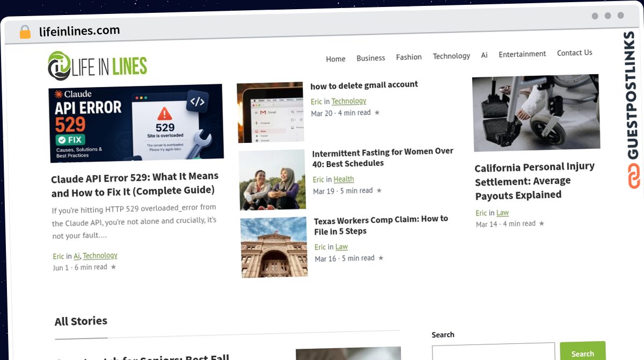Click the All Stories heading
This screenshot has height=360, width=644.
(x=81, y=321)
